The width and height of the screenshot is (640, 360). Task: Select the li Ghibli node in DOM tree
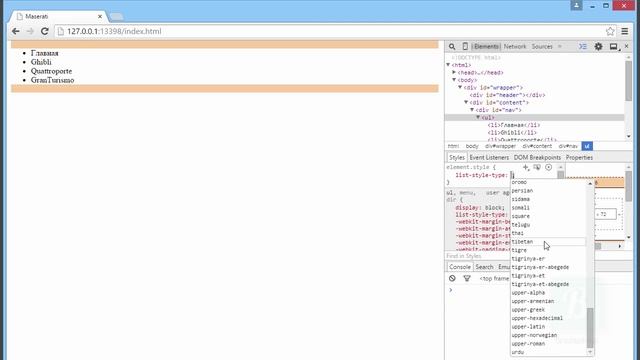click(512, 133)
